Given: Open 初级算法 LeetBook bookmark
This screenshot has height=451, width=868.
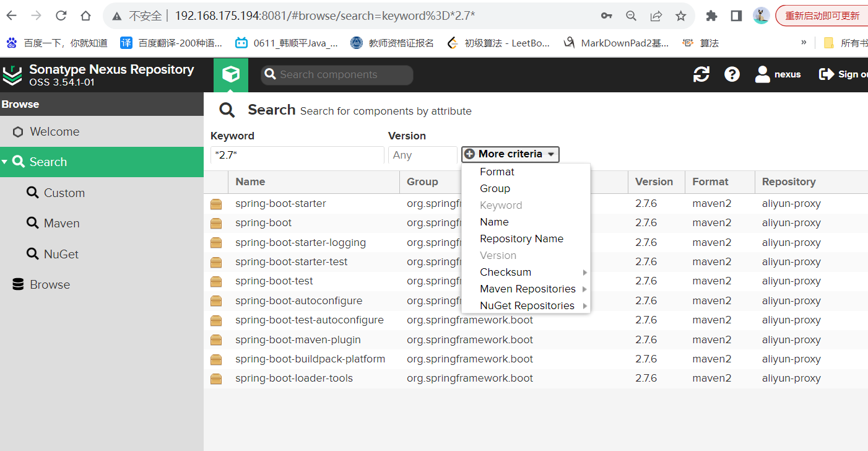Looking at the screenshot, I should click(498, 43).
